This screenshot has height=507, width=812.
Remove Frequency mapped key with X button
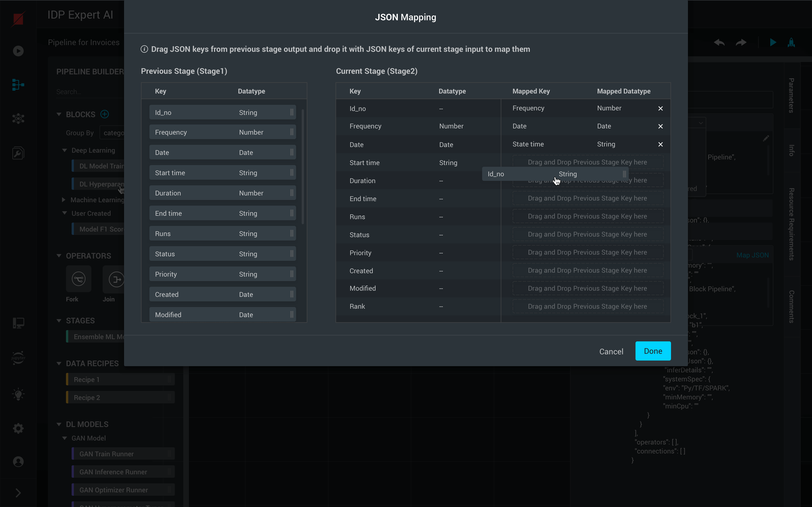pos(661,108)
